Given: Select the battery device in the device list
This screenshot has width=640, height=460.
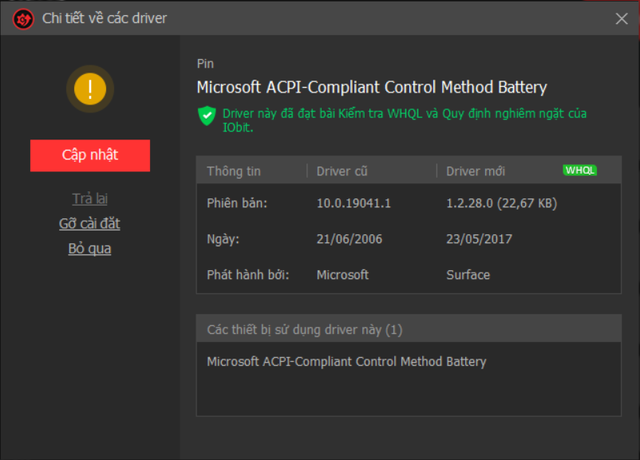Looking at the screenshot, I should coord(346,361).
